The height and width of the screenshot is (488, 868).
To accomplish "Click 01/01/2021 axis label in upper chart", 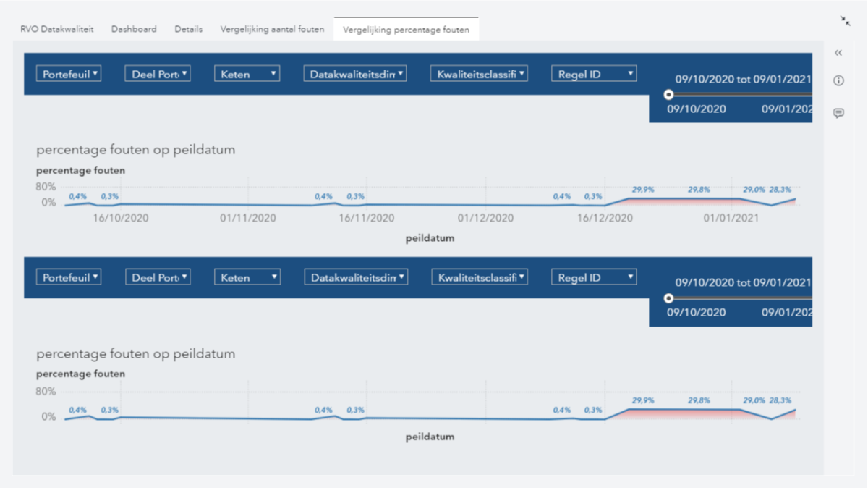I will [x=731, y=218].
